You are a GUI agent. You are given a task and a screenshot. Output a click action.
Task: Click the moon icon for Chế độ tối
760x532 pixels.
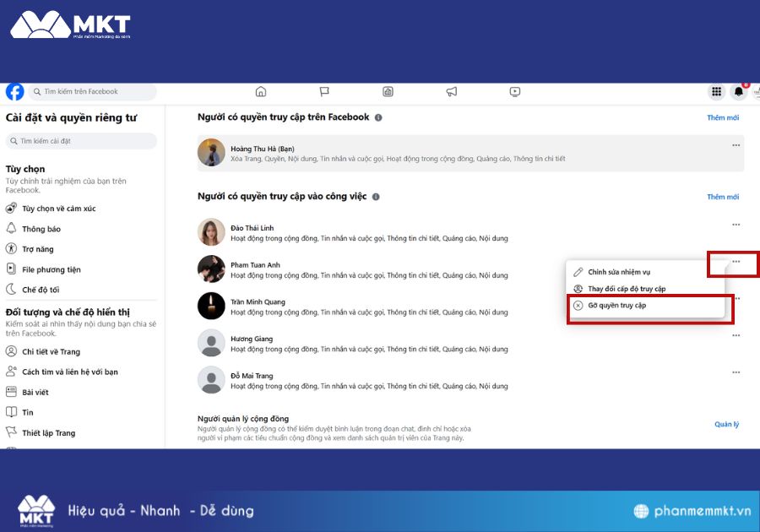click(11, 290)
